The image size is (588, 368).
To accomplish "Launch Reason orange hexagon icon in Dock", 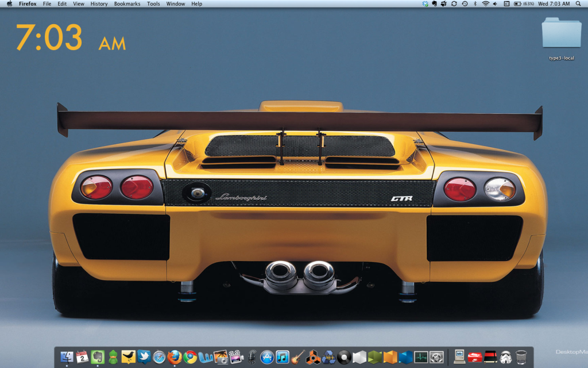I will 313,357.
